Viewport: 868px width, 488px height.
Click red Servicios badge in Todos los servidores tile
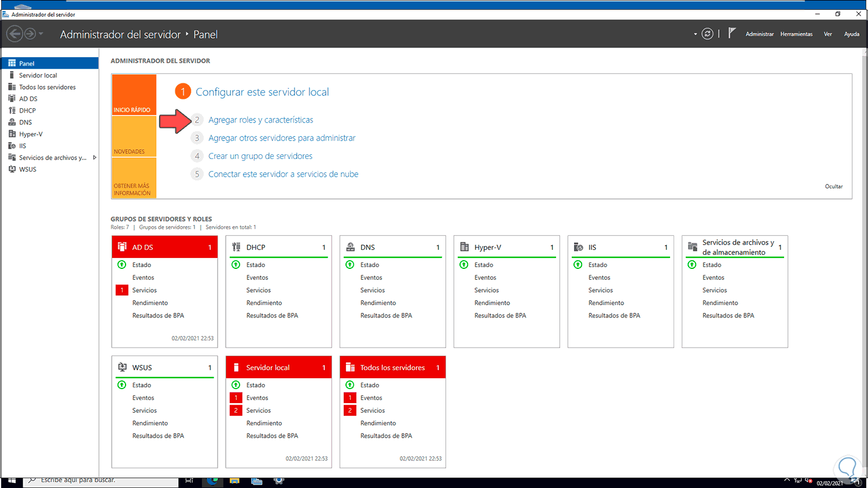350,411
